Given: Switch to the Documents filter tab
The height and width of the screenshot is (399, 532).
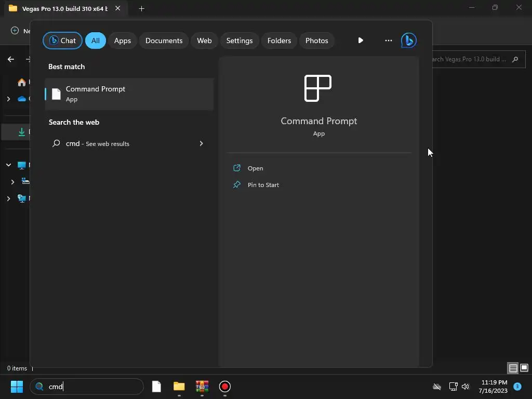Looking at the screenshot, I should 164,41.
